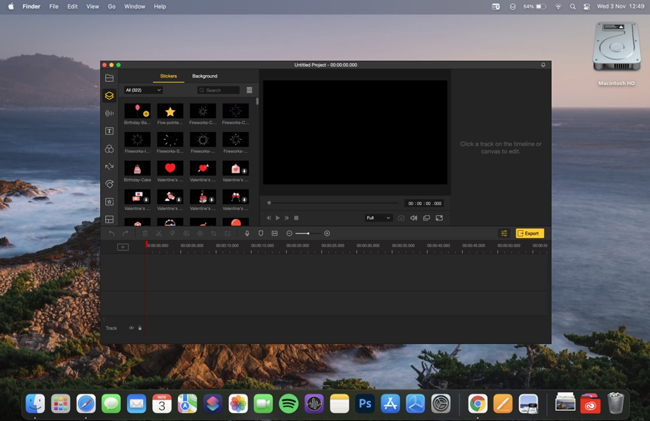Toggle the Track lock icon
650x421 pixels.
pyautogui.click(x=140, y=328)
